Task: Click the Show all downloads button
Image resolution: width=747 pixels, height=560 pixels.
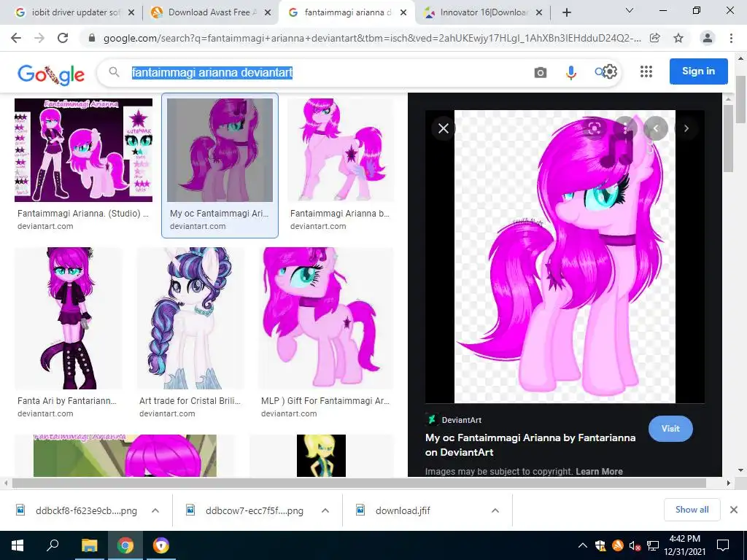Action: click(692, 510)
